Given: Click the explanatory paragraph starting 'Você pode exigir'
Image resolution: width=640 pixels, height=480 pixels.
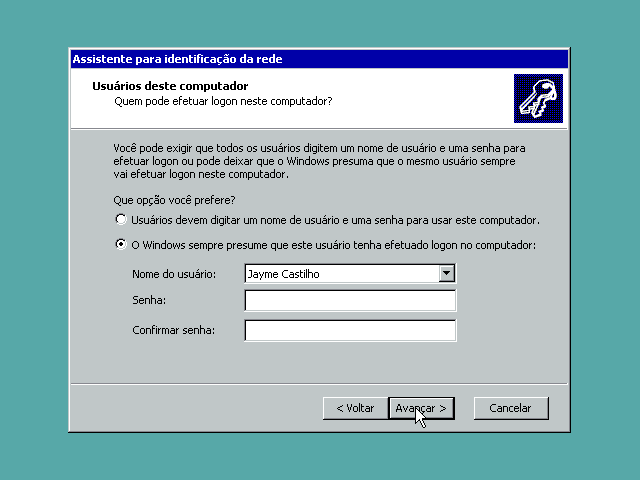Looking at the screenshot, I should (x=320, y=160).
